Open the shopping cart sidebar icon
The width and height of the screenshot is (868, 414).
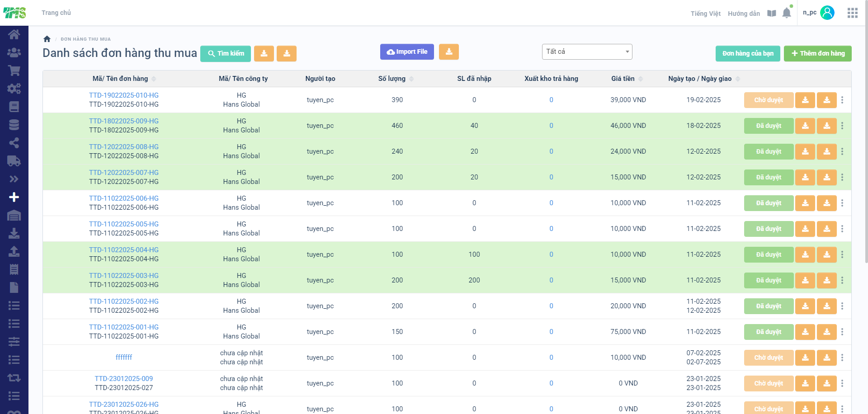[x=14, y=71]
